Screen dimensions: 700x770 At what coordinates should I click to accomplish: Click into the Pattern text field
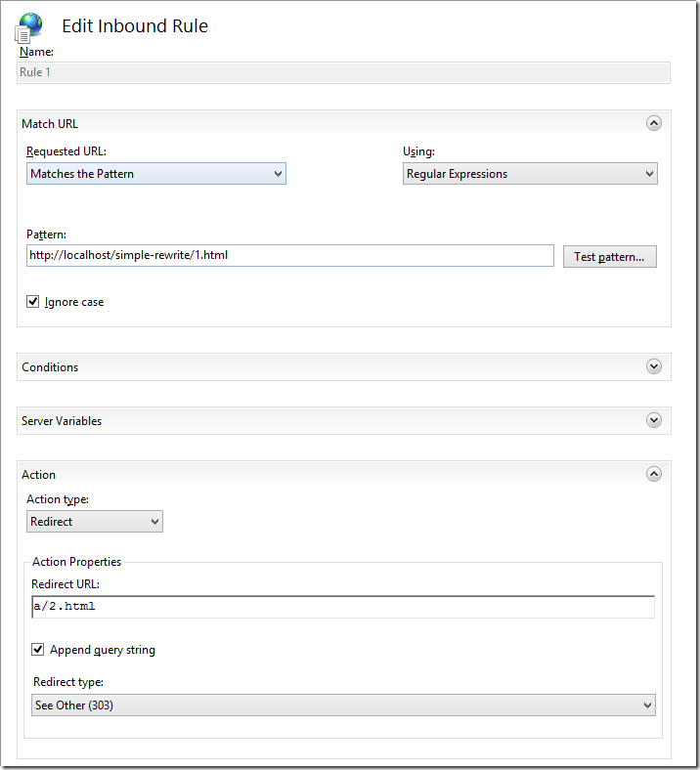coord(290,255)
